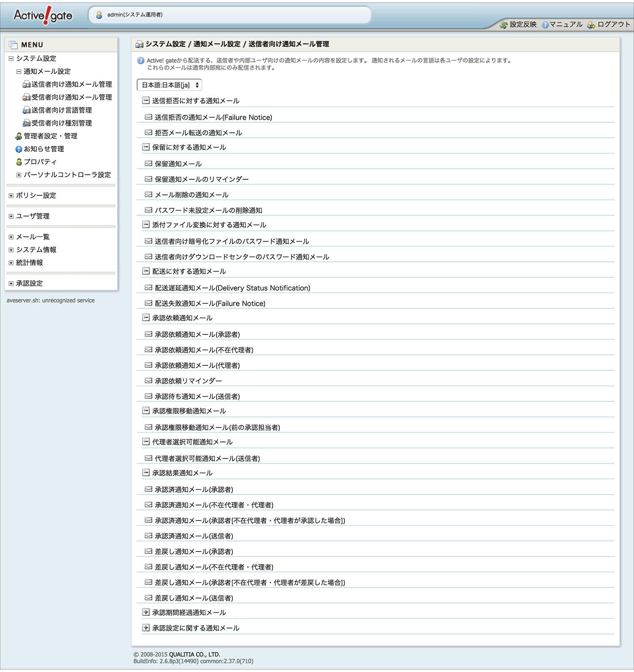
Task: Expand the 承認設定 menu
Action: pos(11,284)
